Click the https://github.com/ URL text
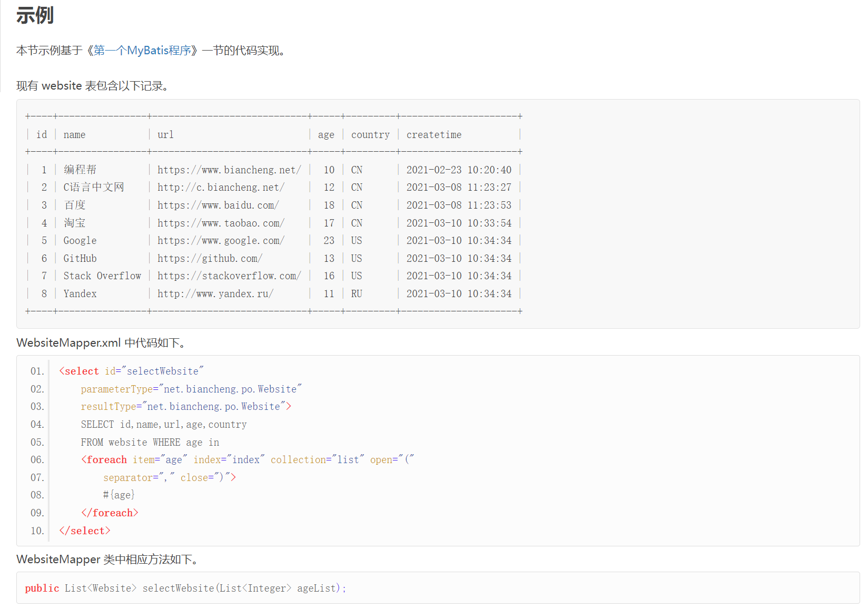The image size is (868, 608). coord(210,258)
